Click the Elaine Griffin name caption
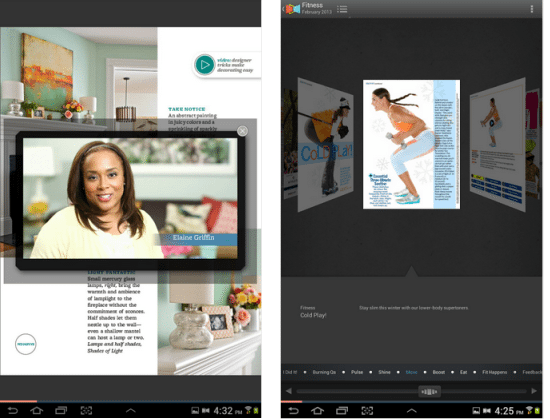 [193, 238]
